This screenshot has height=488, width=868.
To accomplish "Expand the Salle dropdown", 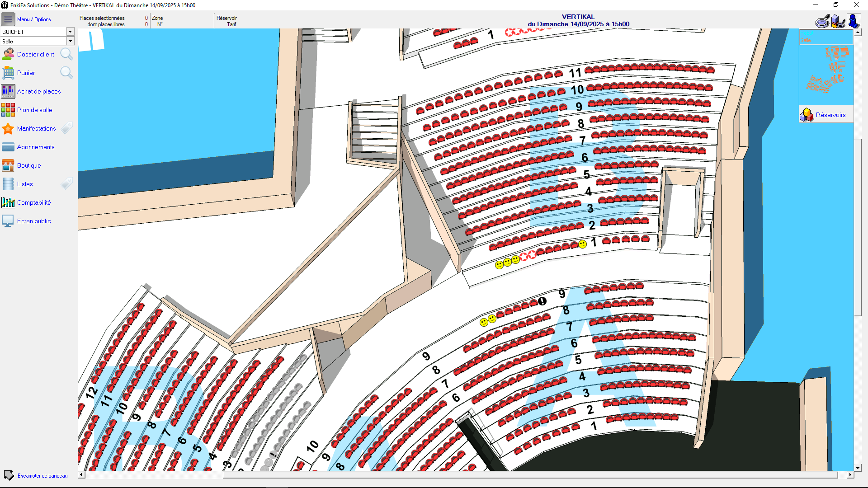I will coord(70,41).
